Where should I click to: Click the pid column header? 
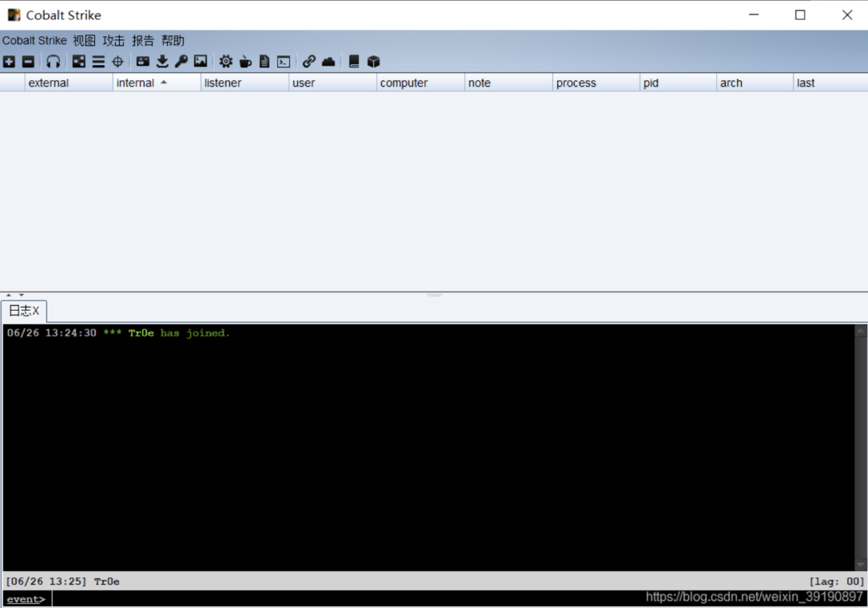tap(678, 83)
